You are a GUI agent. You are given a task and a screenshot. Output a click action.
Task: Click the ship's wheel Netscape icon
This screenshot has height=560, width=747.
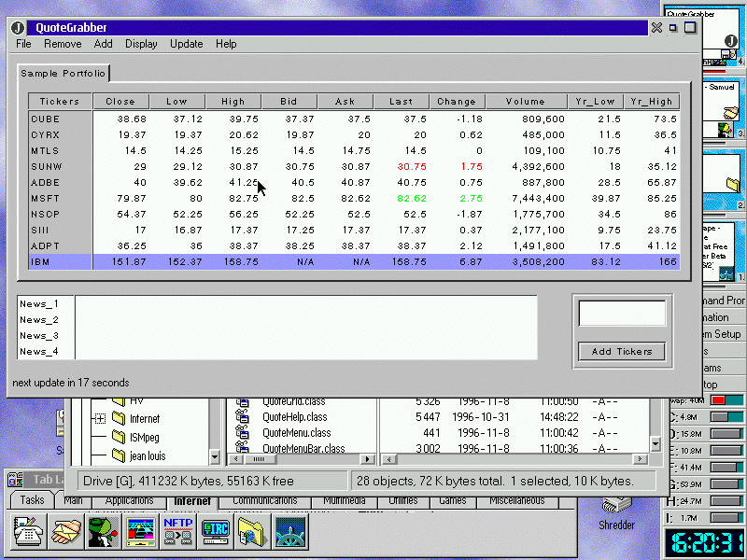[x=289, y=531]
